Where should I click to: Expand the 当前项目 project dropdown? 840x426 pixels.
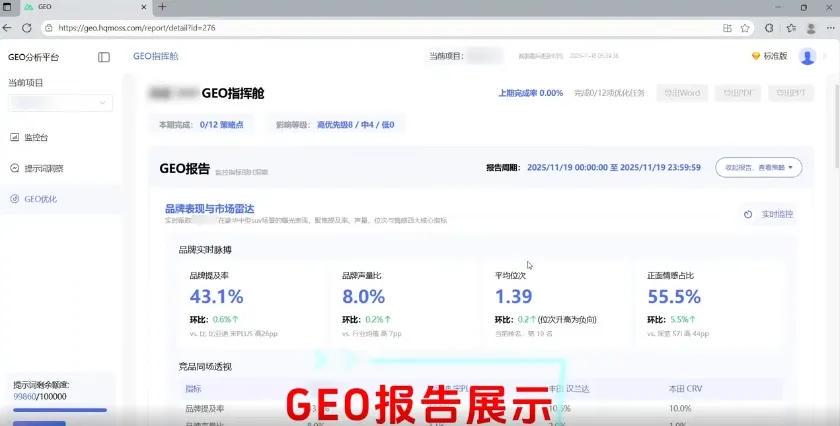(60, 103)
